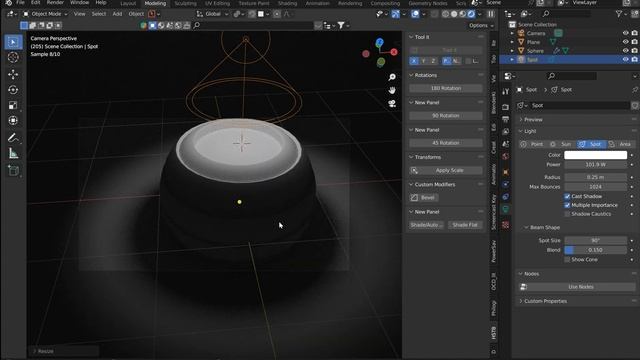Switch to wireframe viewport shading
Screen dimensions: 640x360
445,14
